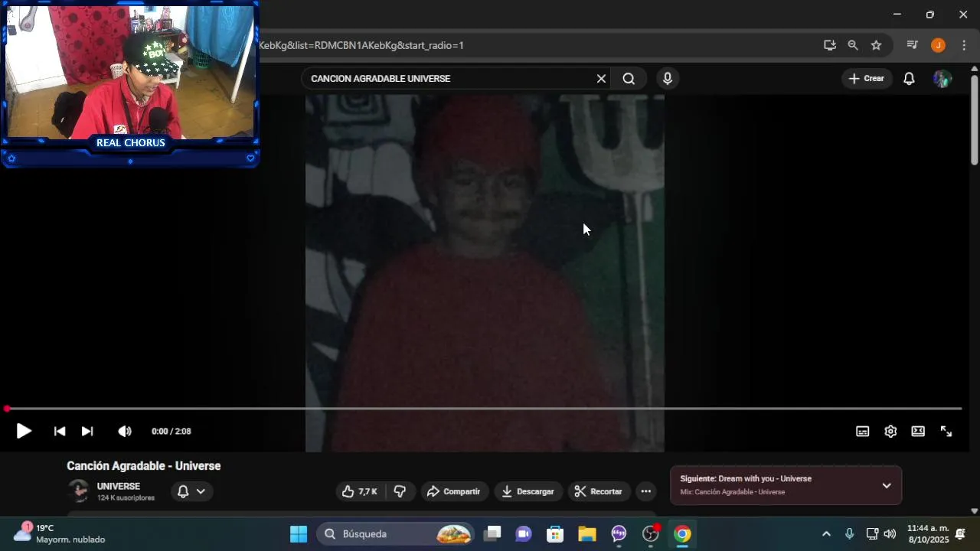Image resolution: width=980 pixels, height=551 pixels.
Task: Toggle subtitles on the player
Action: [x=862, y=432]
